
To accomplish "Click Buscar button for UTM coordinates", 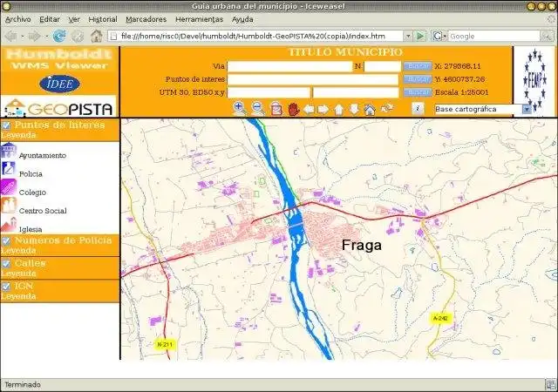I will tap(418, 92).
